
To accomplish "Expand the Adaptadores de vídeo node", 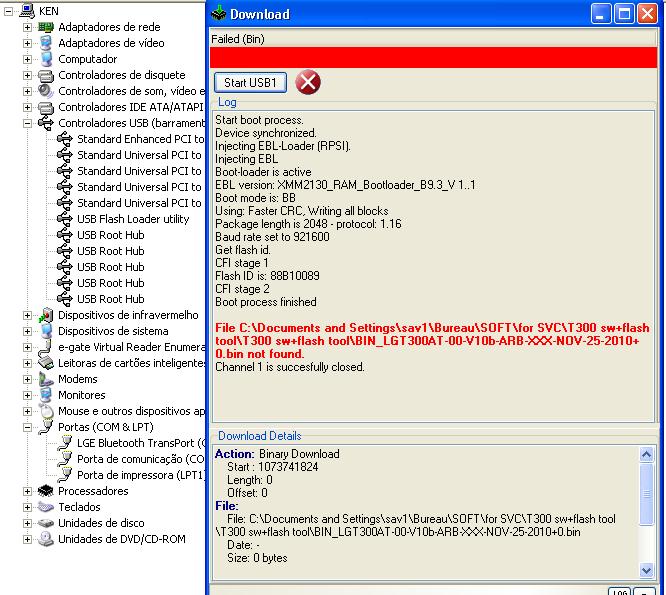I will coord(28,43).
